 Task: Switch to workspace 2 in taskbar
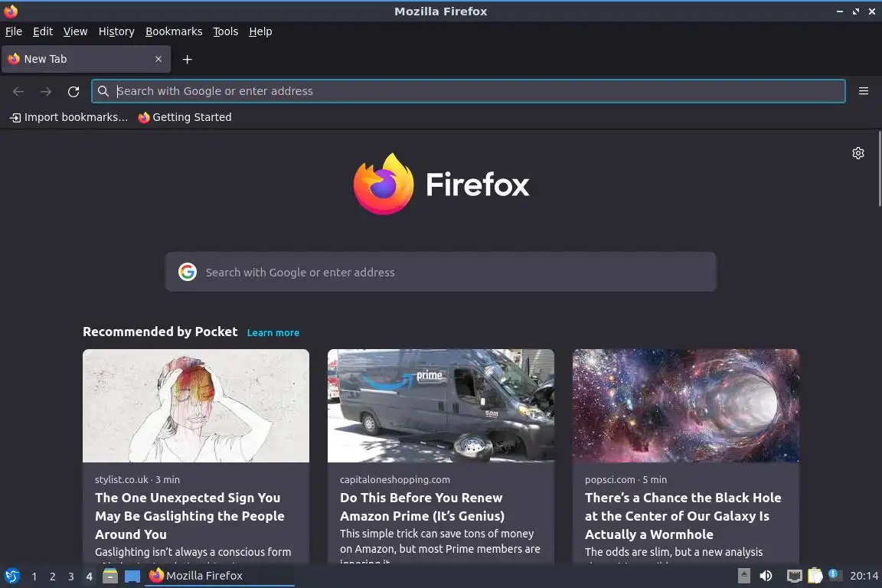(x=52, y=577)
